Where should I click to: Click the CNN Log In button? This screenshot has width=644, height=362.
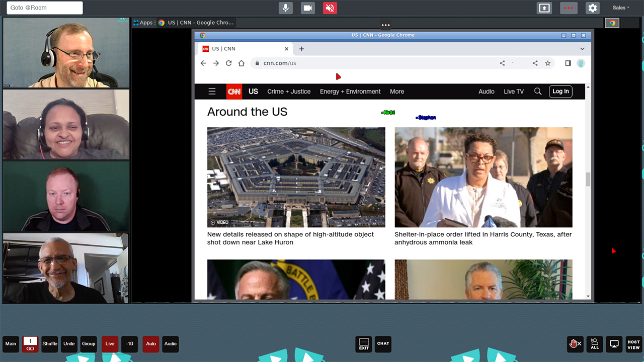(560, 92)
